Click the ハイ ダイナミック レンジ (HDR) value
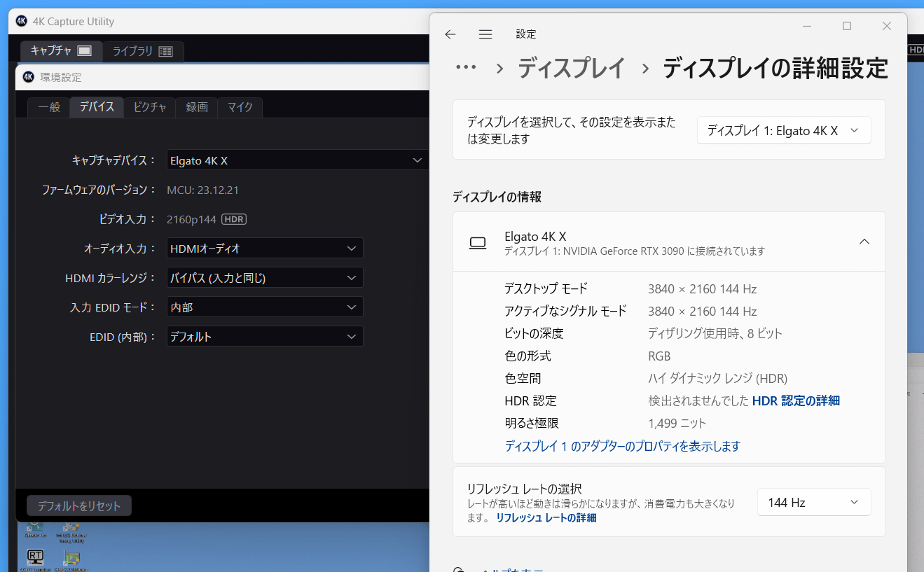Screen dimensions: 924x572 (x=717, y=378)
